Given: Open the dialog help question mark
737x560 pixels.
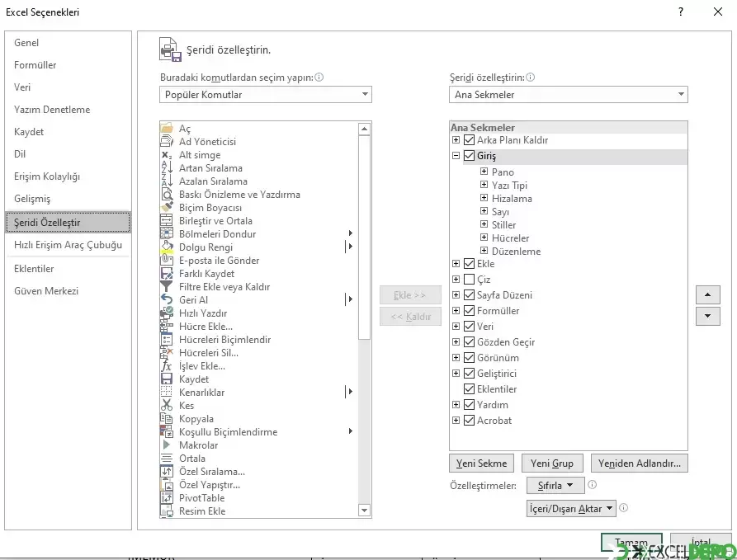Looking at the screenshot, I should pyautogui.click(x=681, y=12).
